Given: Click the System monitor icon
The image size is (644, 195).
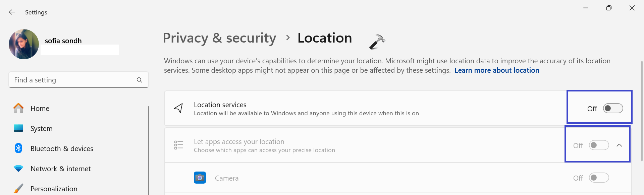Looking at the screenshot, I should click(18, 128).
